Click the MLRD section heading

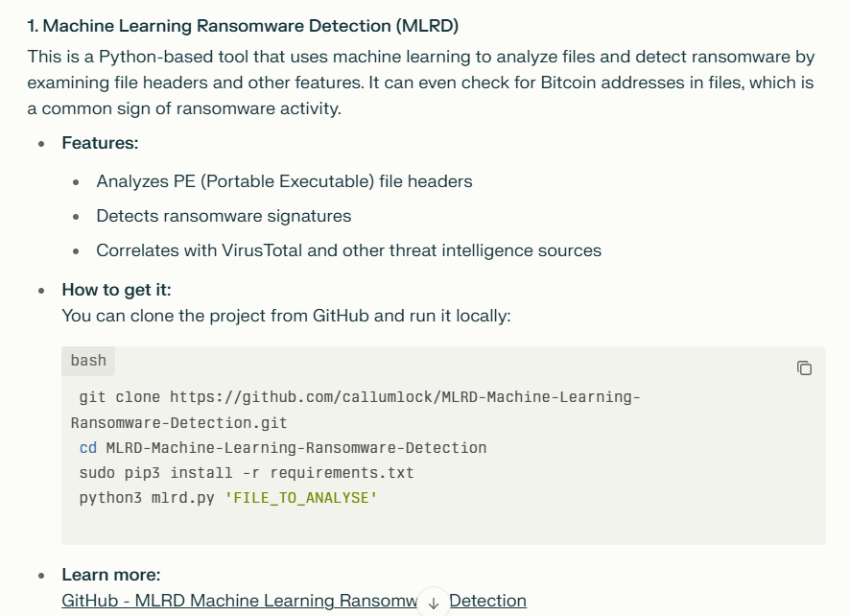click(243, 26)
